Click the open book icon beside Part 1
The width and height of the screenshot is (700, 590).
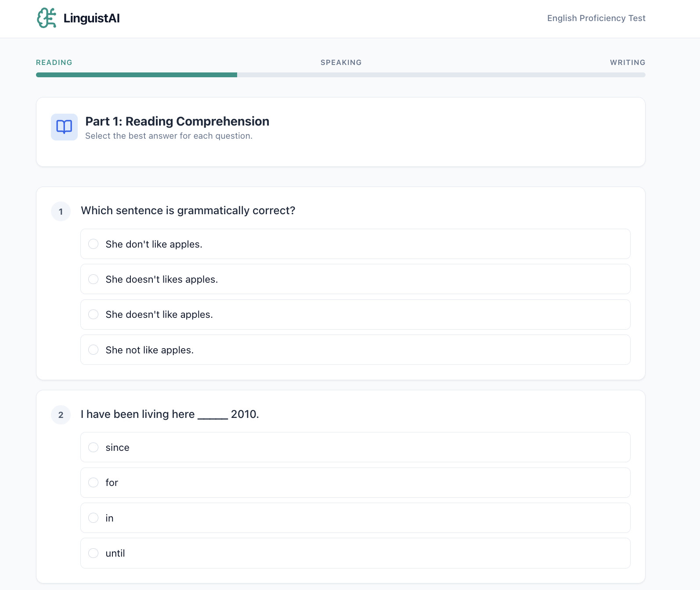tap(64, 127)
